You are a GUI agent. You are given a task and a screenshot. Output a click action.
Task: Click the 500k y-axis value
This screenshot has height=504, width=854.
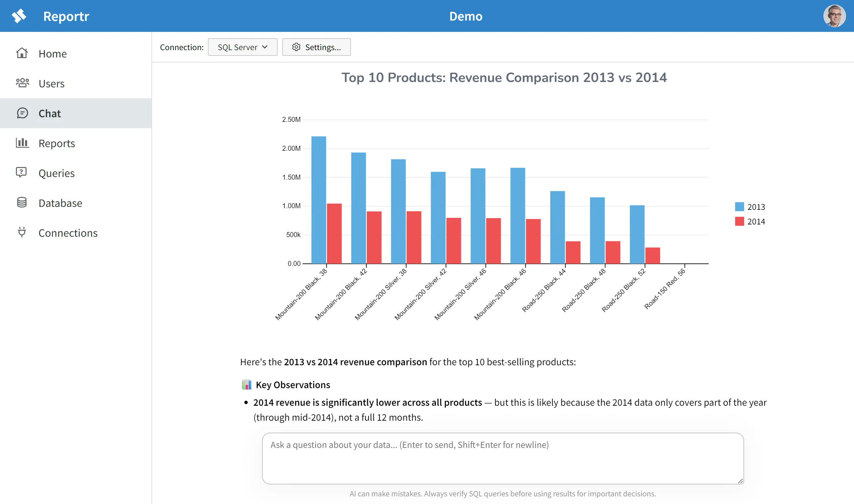pos(294,235)
